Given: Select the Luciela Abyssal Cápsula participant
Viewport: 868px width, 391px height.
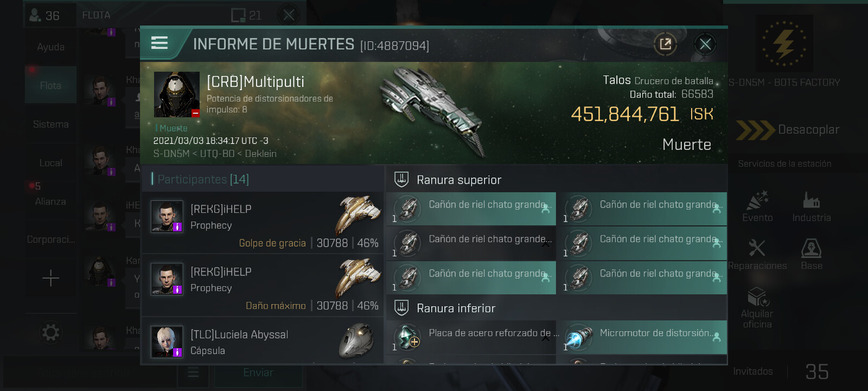Looking at the screenshot, I should pyautogui.click(x=263, y=342).
